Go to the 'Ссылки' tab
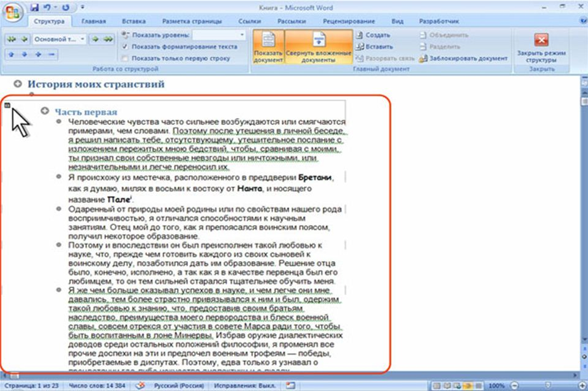The width and height of the screenshot is (588, 391). [x=249, y=21]
